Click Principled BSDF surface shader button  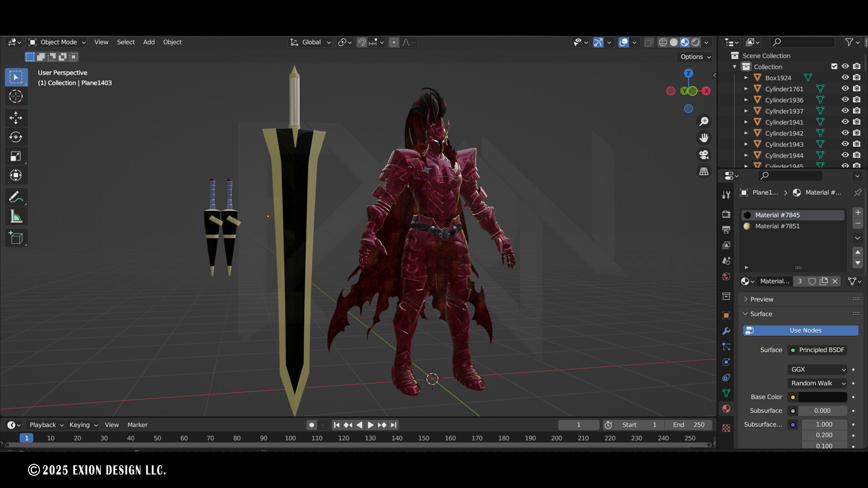point(817,350)
